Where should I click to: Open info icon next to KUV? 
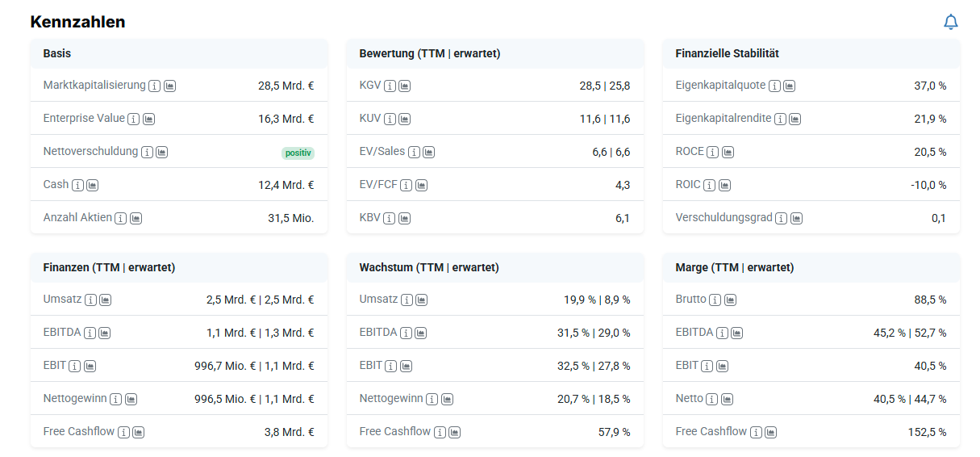pyautogui.click(x=390, y=119)
